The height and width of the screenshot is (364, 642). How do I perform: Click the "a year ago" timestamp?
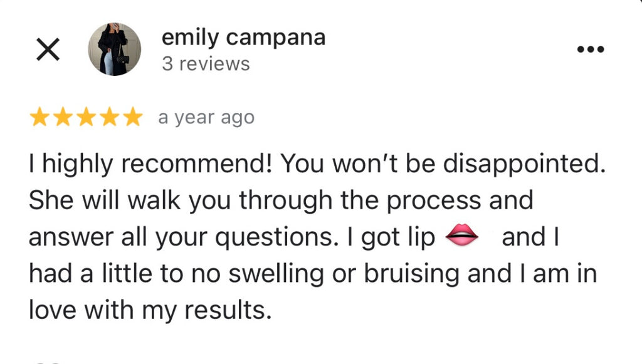tap(206, 118)
